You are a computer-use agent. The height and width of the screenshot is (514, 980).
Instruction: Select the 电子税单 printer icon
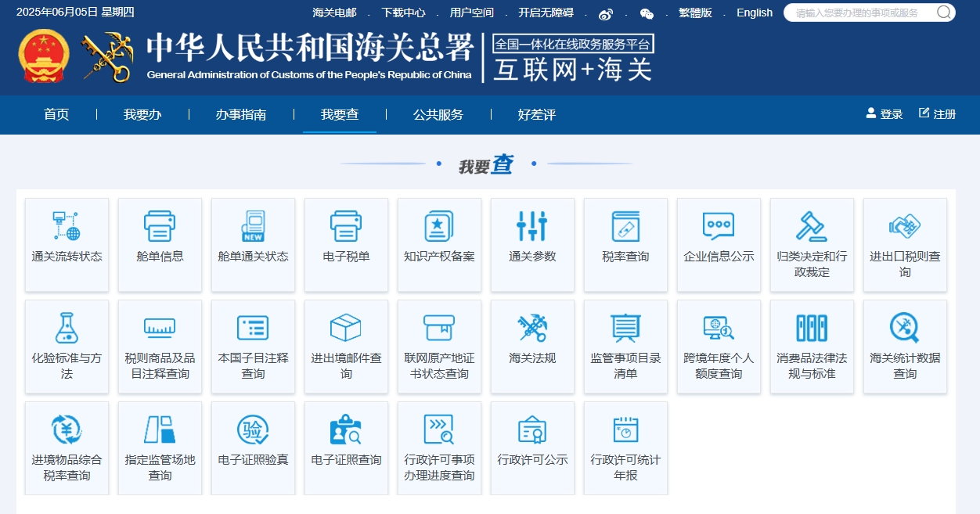tap(346, 225)
